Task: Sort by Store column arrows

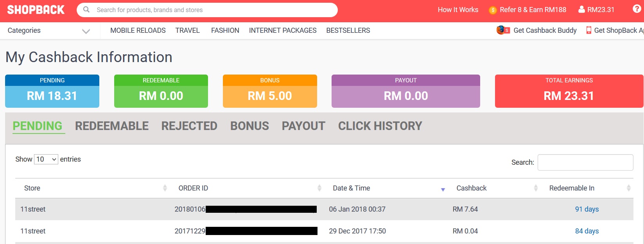Action: (165, 188)
